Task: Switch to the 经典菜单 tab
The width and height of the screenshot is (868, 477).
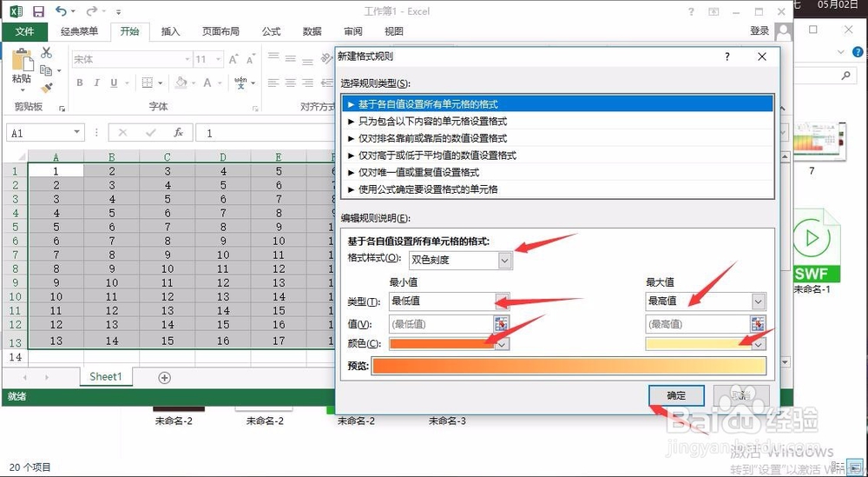Action: pyautogui.click(x=79, y=31)
